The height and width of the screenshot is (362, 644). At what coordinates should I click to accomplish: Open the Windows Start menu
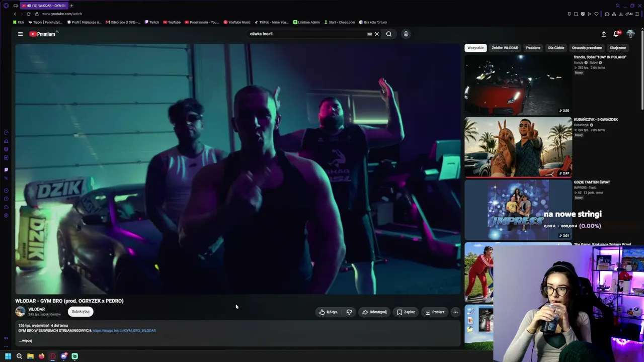[8, 356]
